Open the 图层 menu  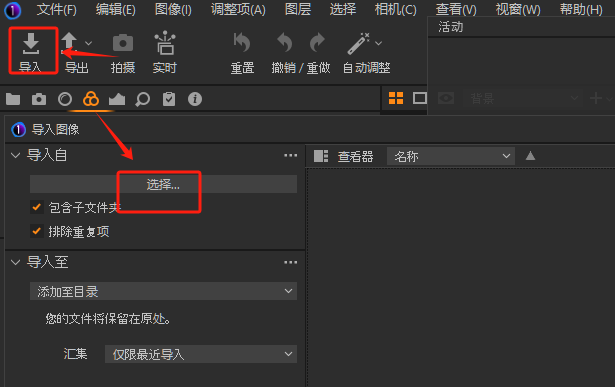[x=298, y=9]
